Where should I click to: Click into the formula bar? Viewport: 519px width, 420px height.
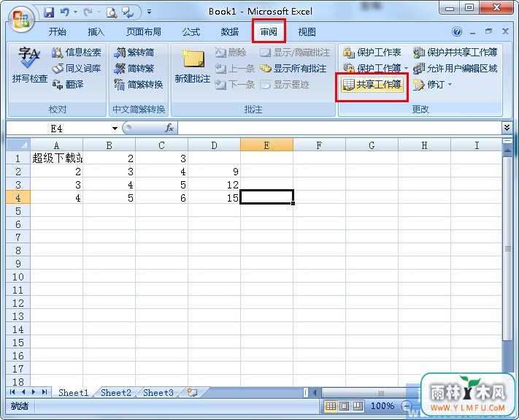pos(339,128)
